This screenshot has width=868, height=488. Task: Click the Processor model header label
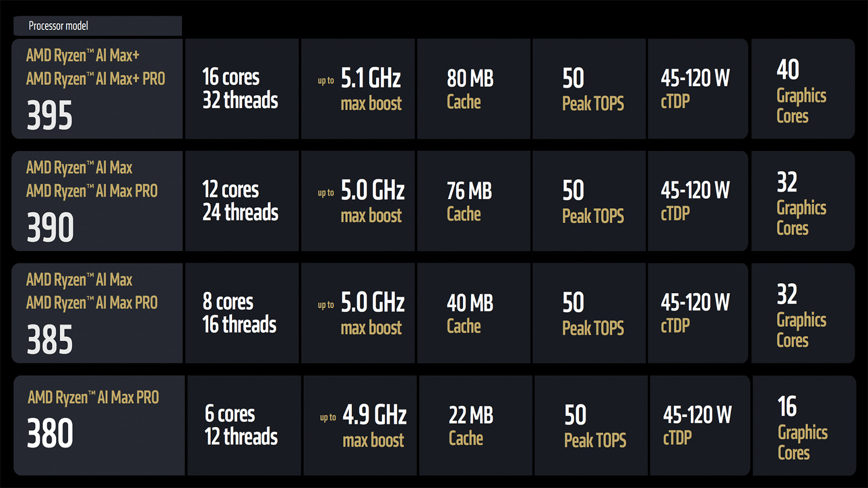tap(58, 26)
